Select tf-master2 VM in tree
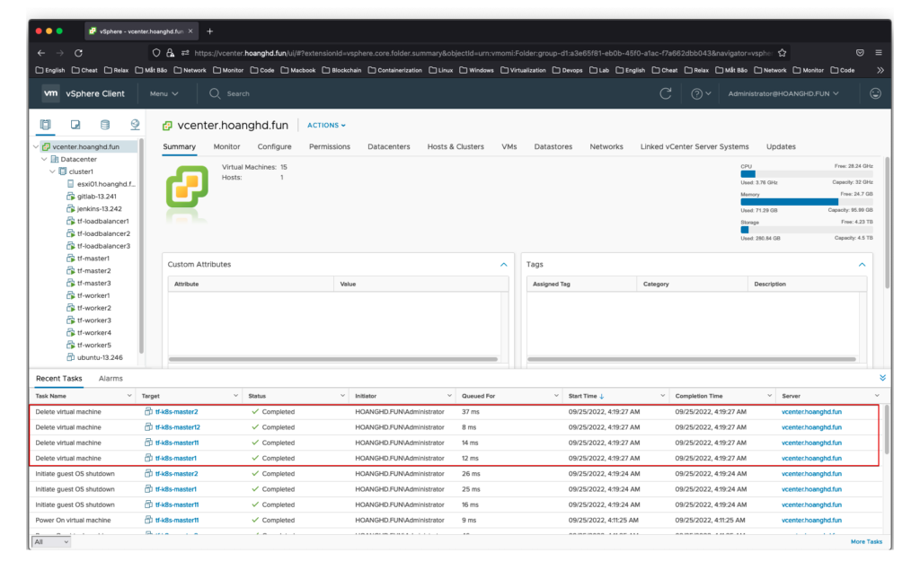The height and width of the screenshot is (588, 920). [x=93, y=271]
